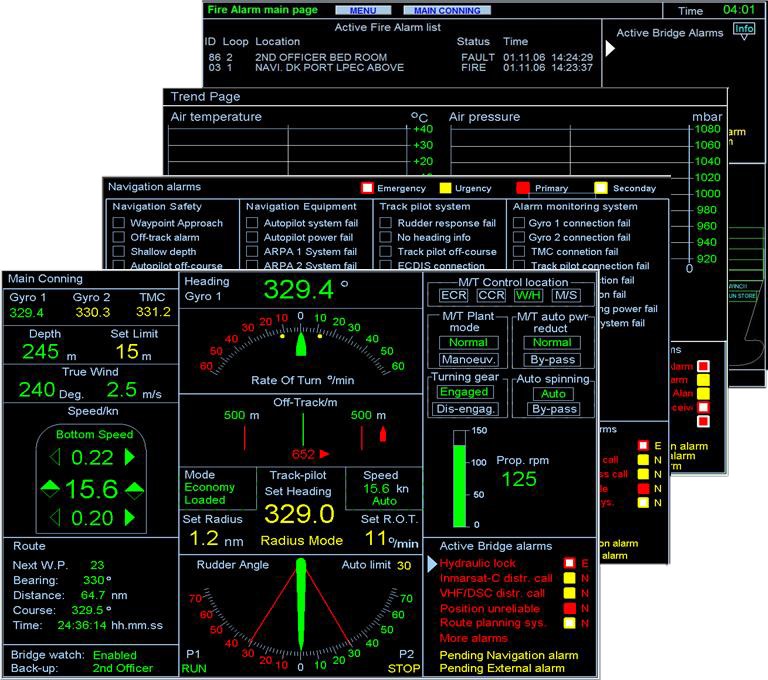The width and height of the screenshot is (768, 680).
Task: Open the Info dropdown in Active Bridge Alarms
Action: tap(744, 29)
